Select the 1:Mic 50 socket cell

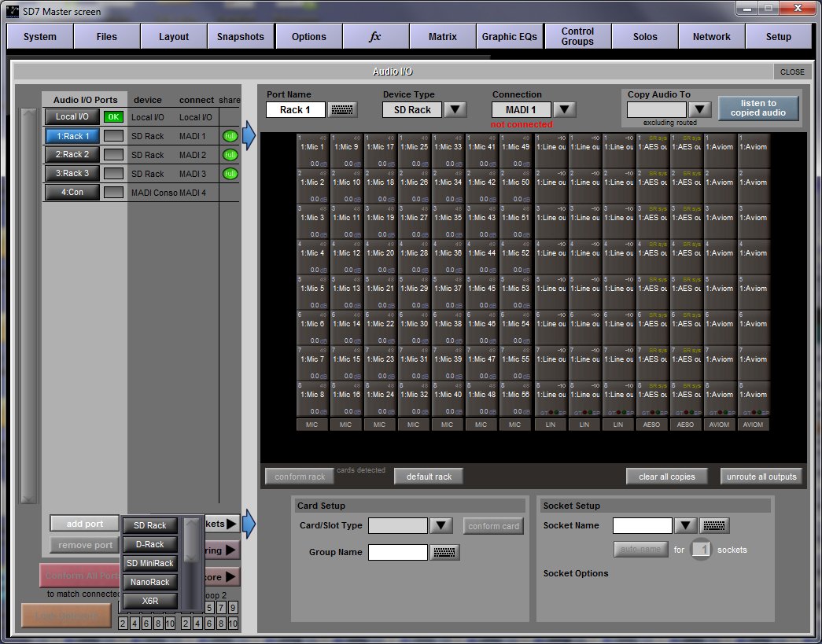click(515, 186)
